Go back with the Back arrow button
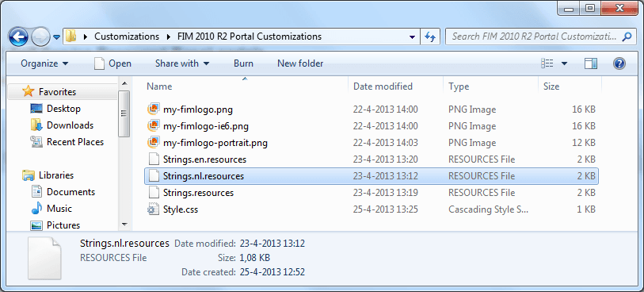 point(18,37)
